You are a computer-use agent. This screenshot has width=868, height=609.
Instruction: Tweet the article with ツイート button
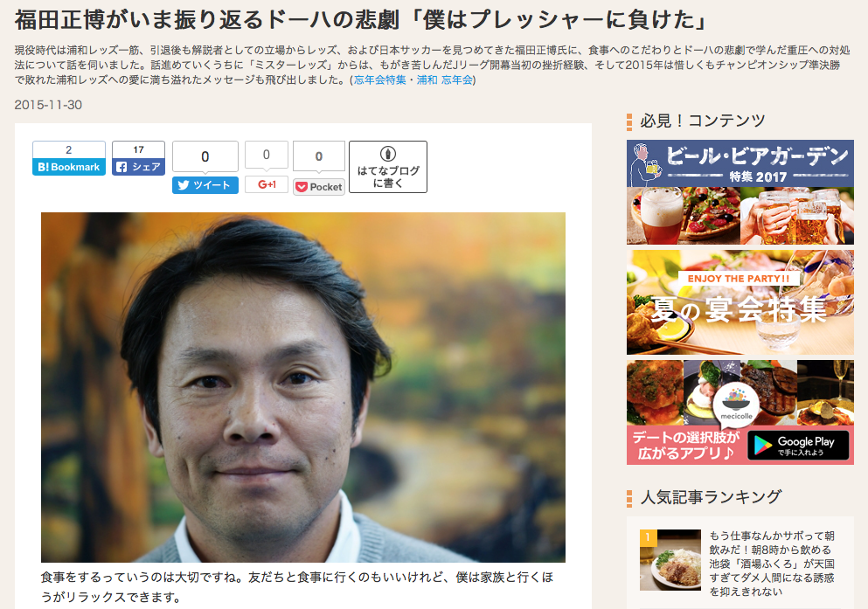click(205, 185)
